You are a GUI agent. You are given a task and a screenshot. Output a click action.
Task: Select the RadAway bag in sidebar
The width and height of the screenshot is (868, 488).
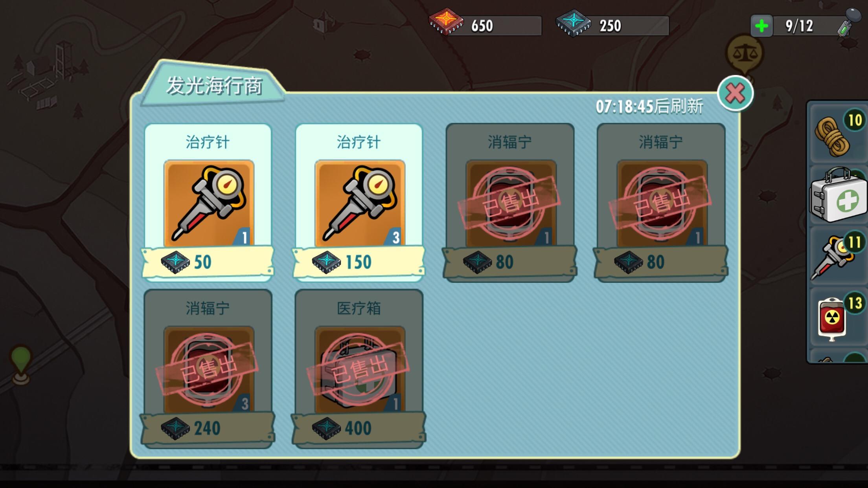click(x=837, y=317)
